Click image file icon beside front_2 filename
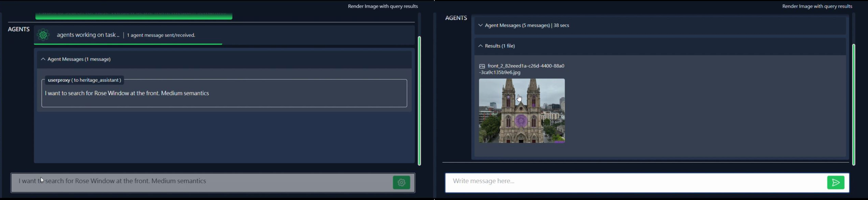The height and width of the screenshot is (200, 868). click(x=482, y=66)
